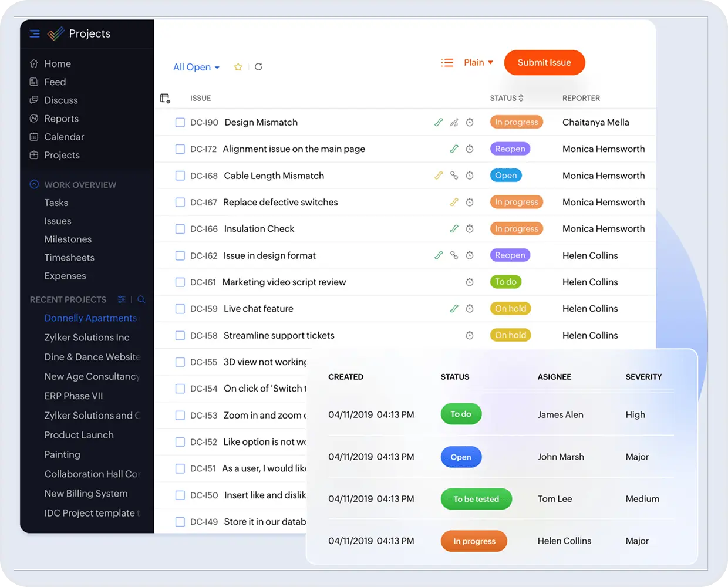The image size is (728, 587).
Task: Click the timer icon on Insulation Check row
Action: [x=470, y=229]
